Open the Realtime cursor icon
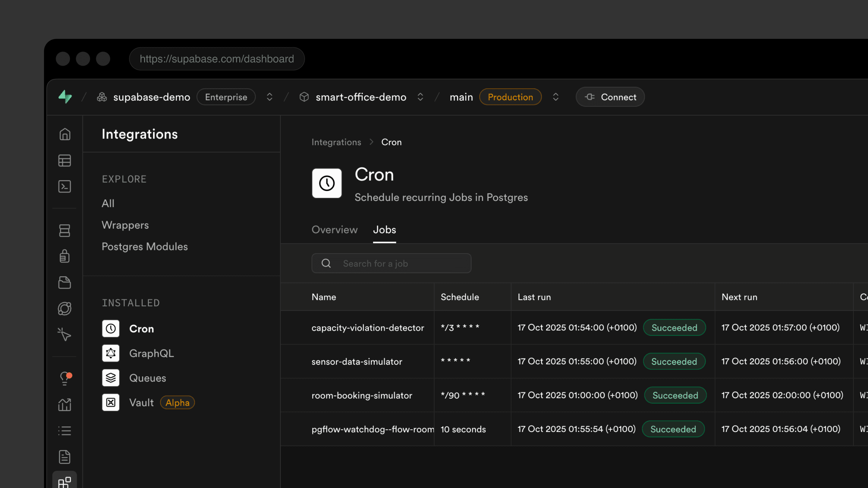Image resolution: width=868 pixels, height=488 pixels. [x=65, y=334]
